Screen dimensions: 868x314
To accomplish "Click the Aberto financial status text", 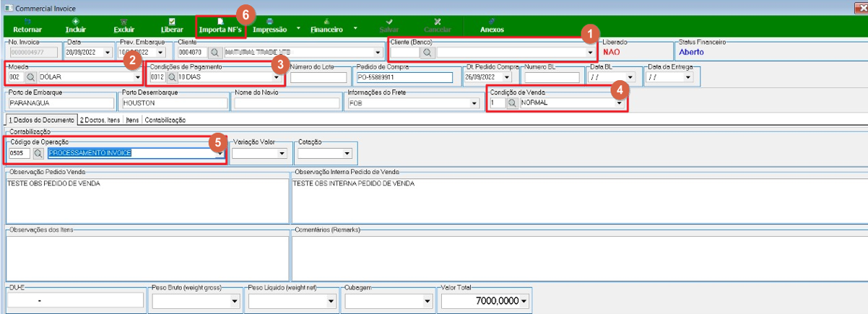I will (691, 52).
